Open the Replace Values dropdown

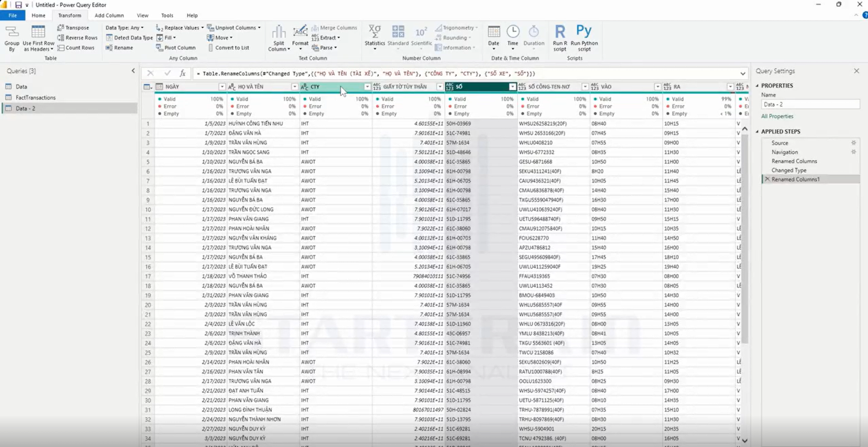click(180, 28)
